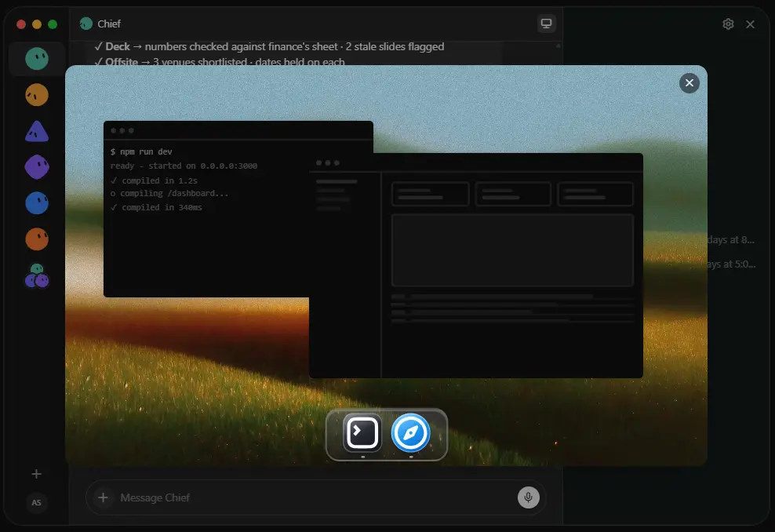Click the attach plus button in message box
The height and width of the screenshot is (532, 775).
[x=103, y=497]
